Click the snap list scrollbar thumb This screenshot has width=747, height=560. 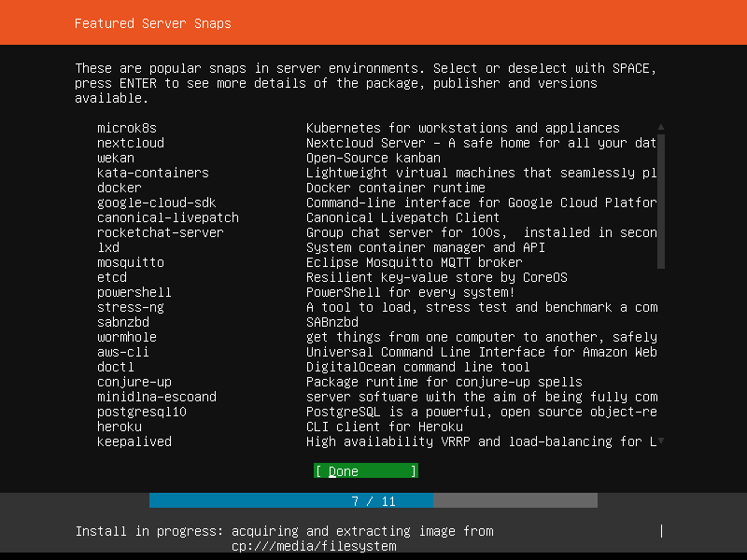pyautogui.click(x=661, y=202)
